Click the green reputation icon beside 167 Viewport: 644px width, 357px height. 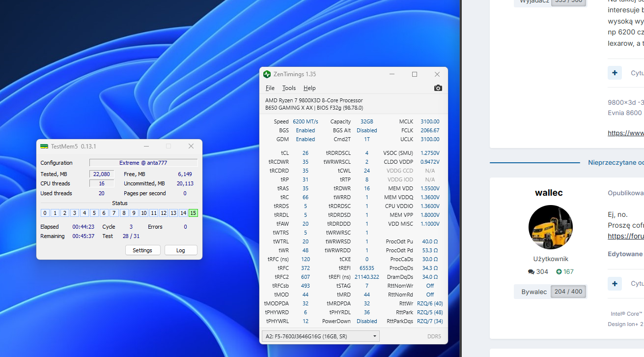click(559, 272)
